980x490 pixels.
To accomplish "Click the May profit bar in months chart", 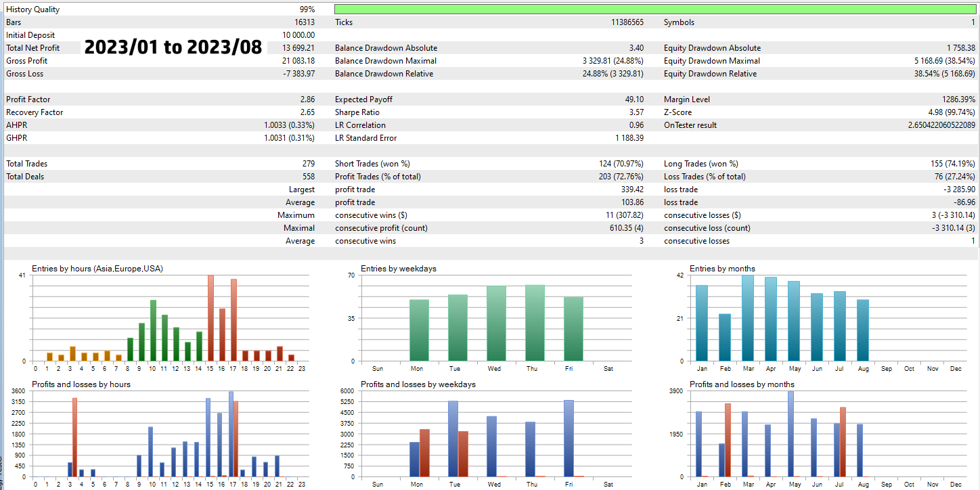I will 790,434.
